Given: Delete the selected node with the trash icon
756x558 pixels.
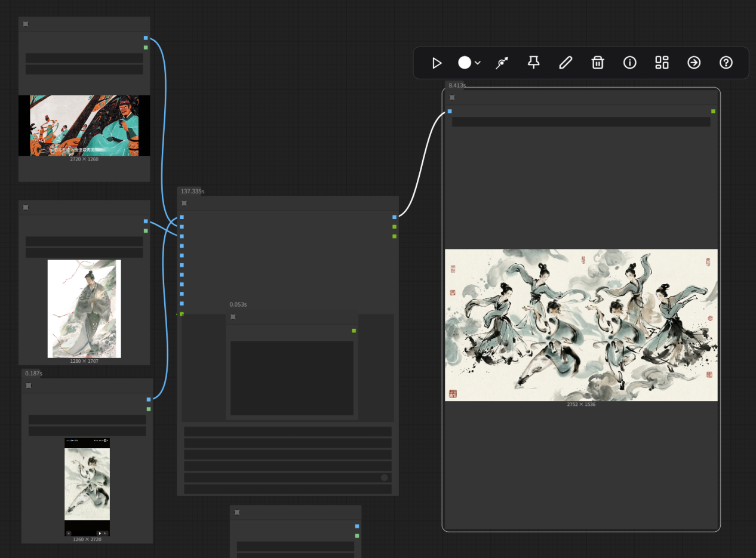Looking at the screenshot, I should 598,63.
